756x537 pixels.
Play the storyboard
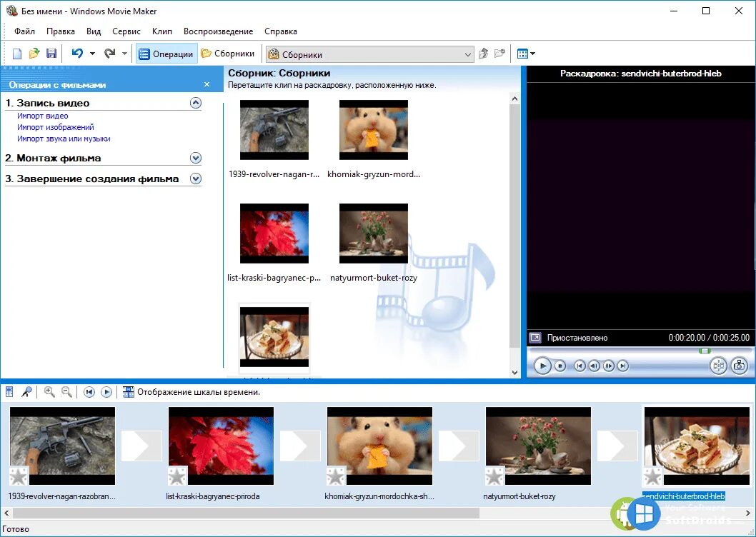[106, 392]
